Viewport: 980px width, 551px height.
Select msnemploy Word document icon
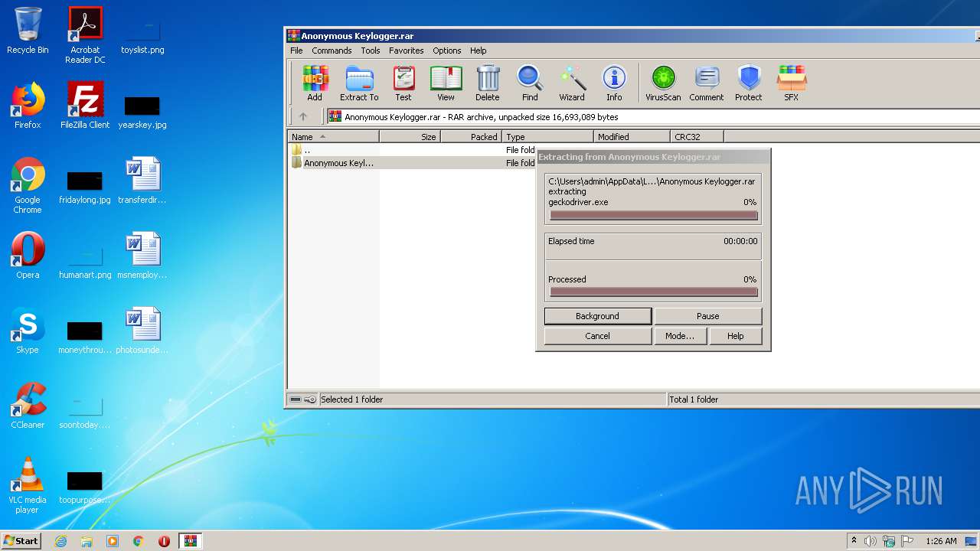[142, 256]
